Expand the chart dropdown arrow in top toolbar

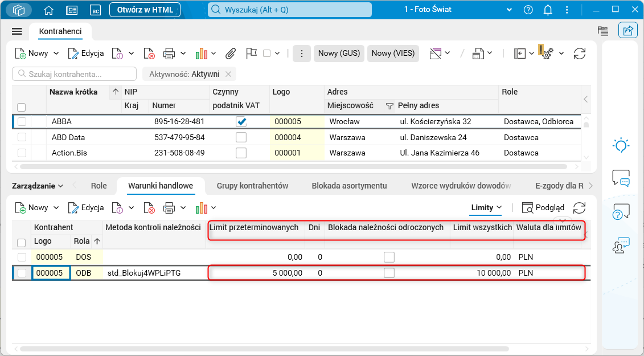(x=214, y=54)
